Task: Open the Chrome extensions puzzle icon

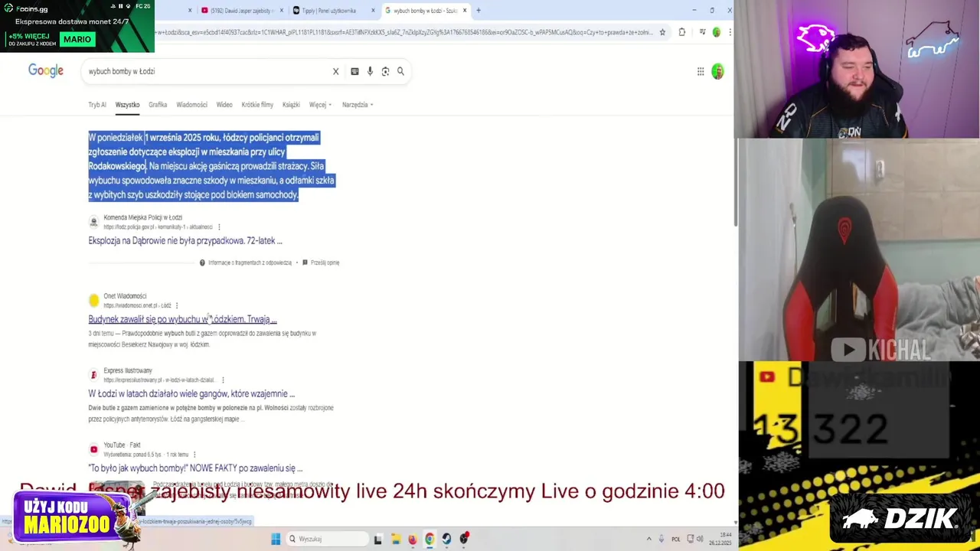Action: [x=682, y=32]
